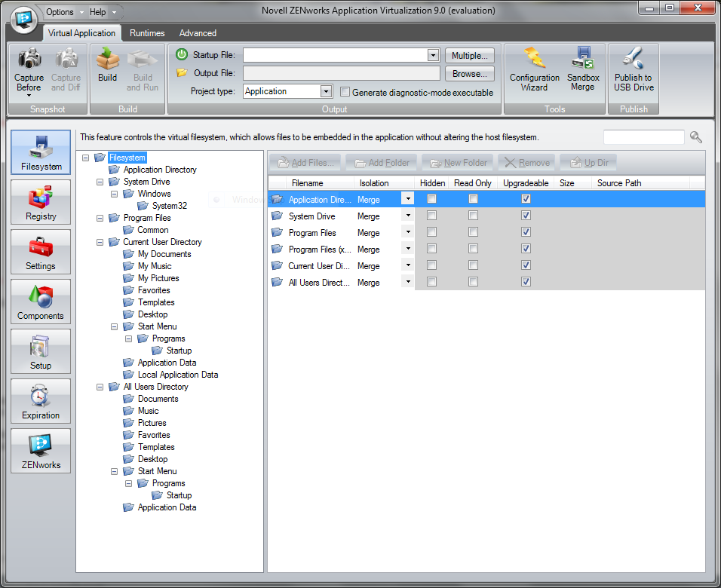Select Application Data under All Users Directory
The width and height of the screenshot is (721, 588).
click(167, 507)
